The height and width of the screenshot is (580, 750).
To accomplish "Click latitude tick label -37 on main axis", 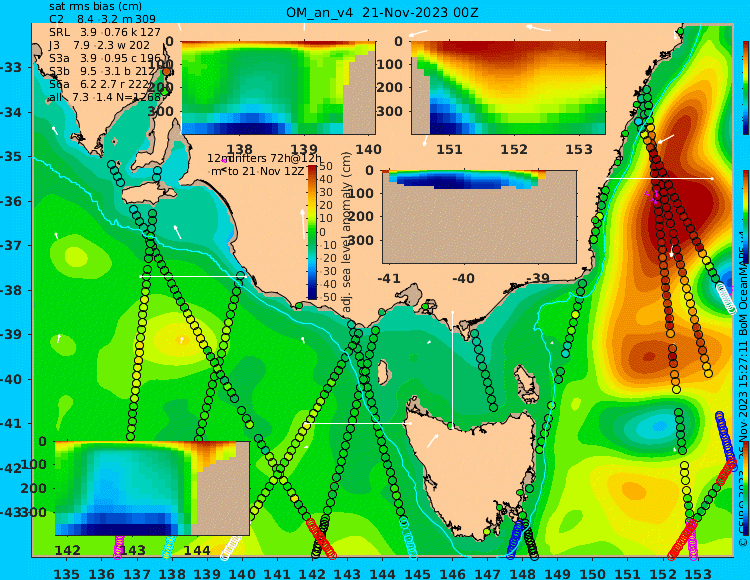I will point(11,245).
